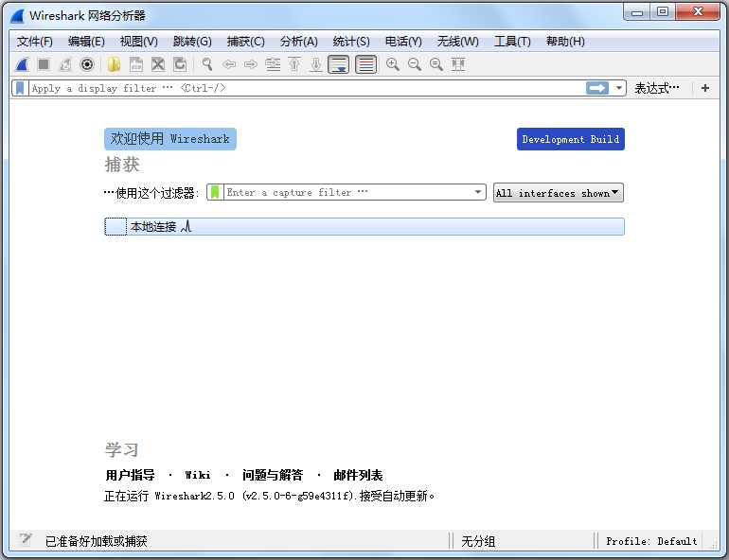Zoom out of packet text
This screenshot has height=560, width=729.
[415, 64]
